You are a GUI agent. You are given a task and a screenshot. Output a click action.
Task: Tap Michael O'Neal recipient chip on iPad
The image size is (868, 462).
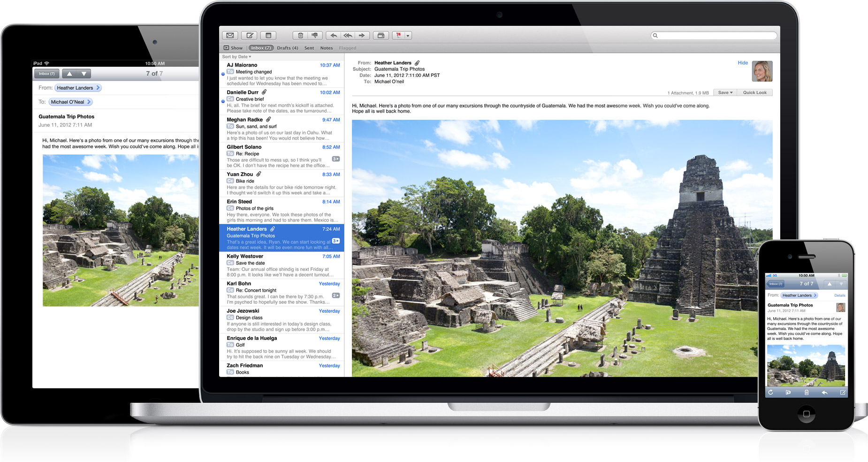click(70, 102)
